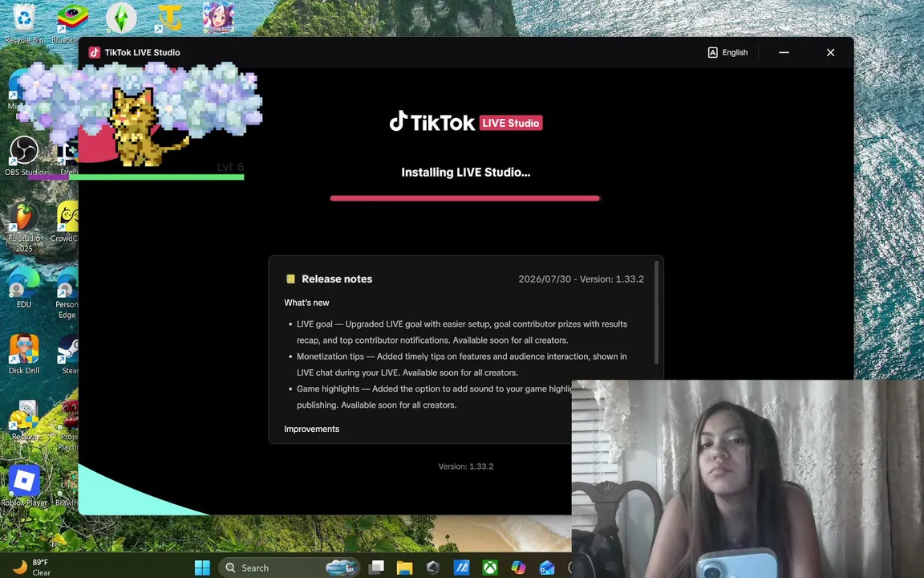Image resolution: width=924 pixels, height=578 pixels.
Task: Click the "Version: 1.33.2" footer text
Action: click(465, 466)
